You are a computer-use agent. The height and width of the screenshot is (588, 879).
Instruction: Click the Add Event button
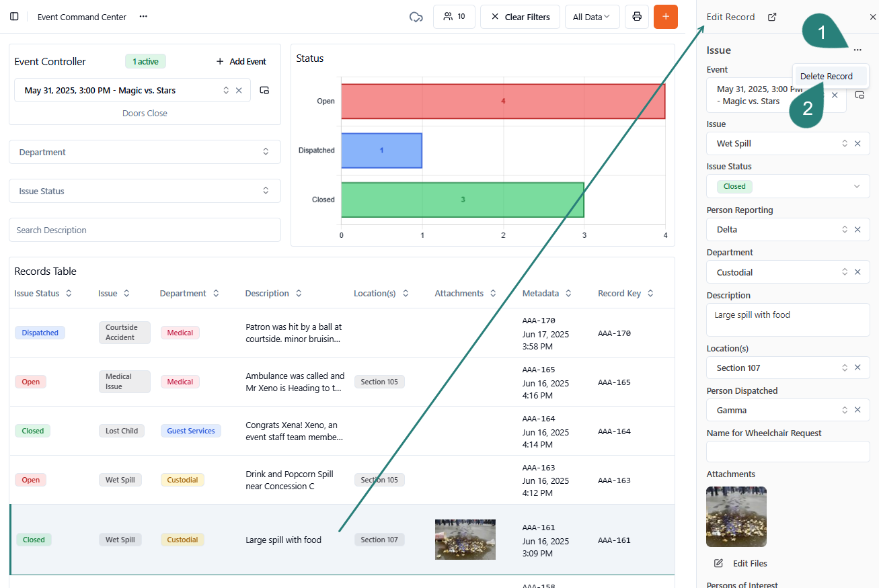click(x=241, y=61)
